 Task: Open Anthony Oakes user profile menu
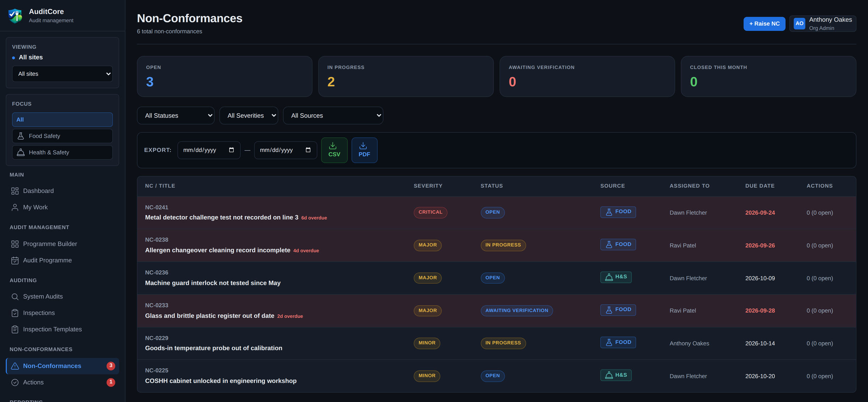point(822,24)
